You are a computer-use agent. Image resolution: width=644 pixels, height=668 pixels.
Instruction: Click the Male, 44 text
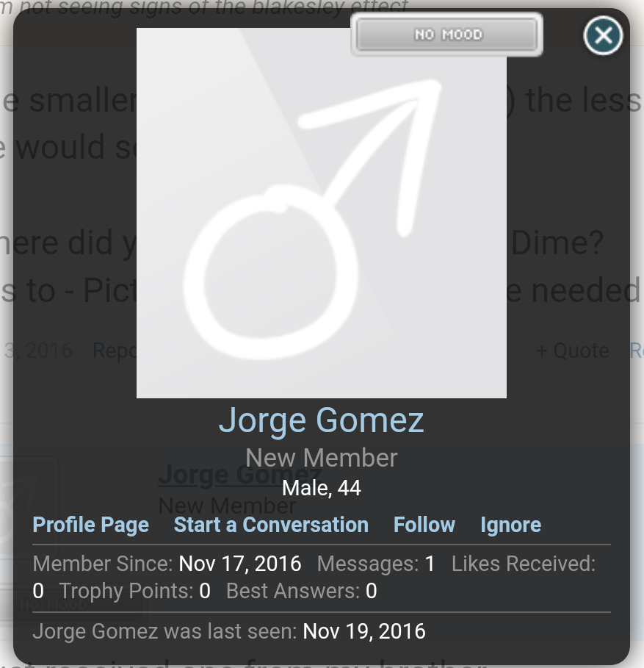[x=321, y=488]
